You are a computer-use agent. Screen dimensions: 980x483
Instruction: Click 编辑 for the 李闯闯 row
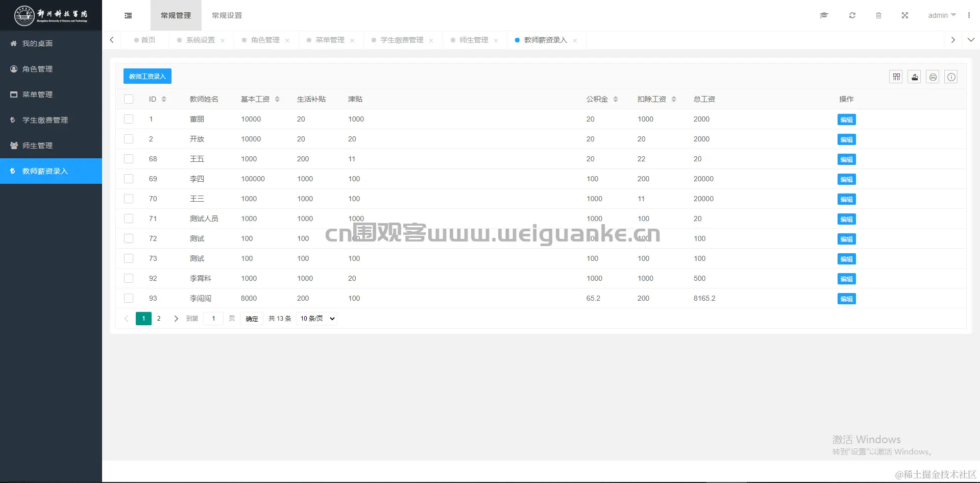click(847, 299)
